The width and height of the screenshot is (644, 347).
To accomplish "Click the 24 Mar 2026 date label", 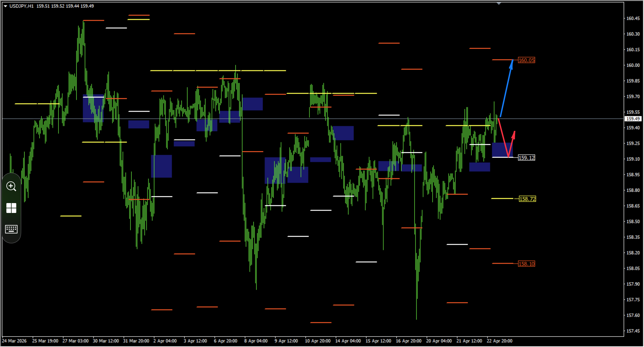I will 14,341.
